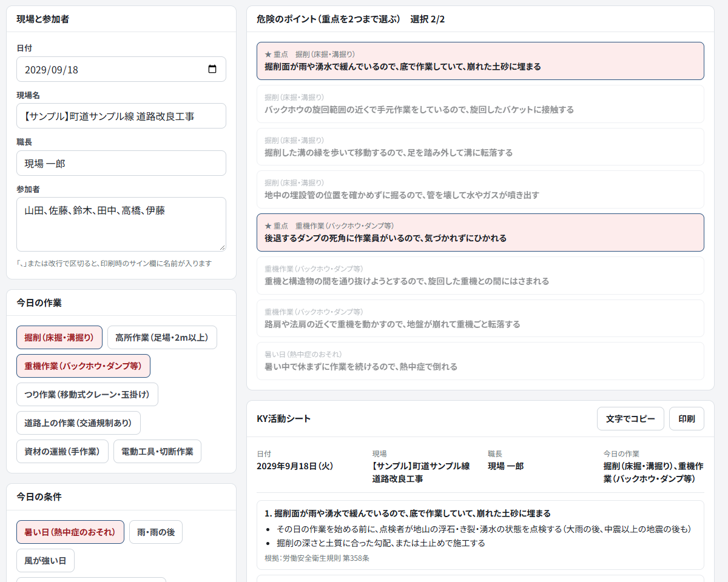Click the 印刷 print button
This screenshot has width=728, height=582.
click(687, 418)
